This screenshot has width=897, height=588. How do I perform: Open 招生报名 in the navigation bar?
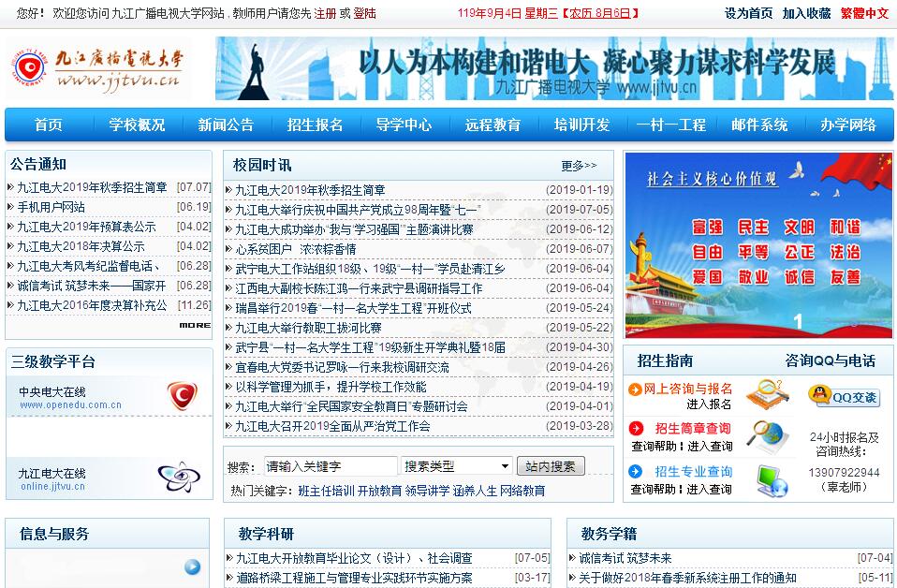pos(315,125)
